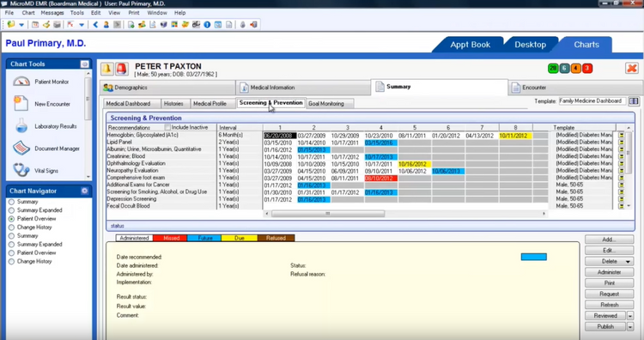Select the red 08/10/2012 foot exam cell
This screenshot has width=644, height=340.
(x=380, y=179)
